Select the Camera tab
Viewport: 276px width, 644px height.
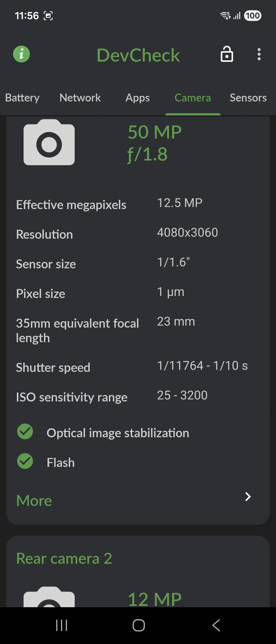click(x=193, y=98)
